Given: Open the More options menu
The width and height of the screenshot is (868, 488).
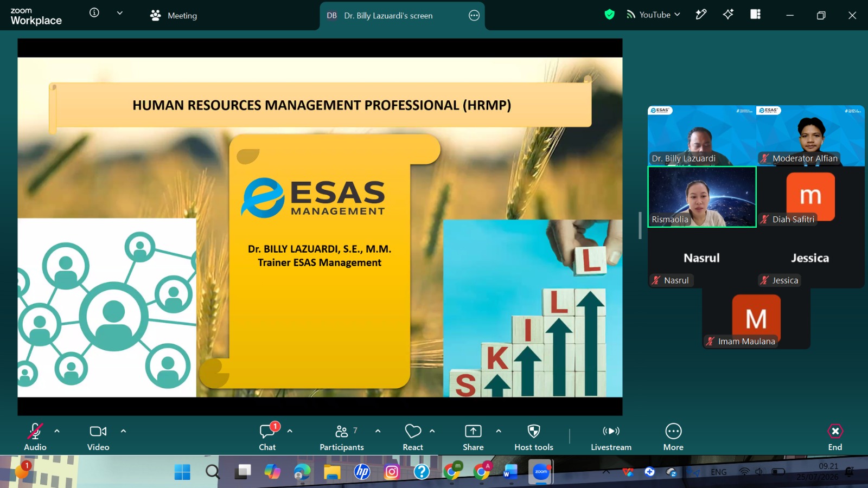Looking at the screenshot, I should [x=673, y=436].
